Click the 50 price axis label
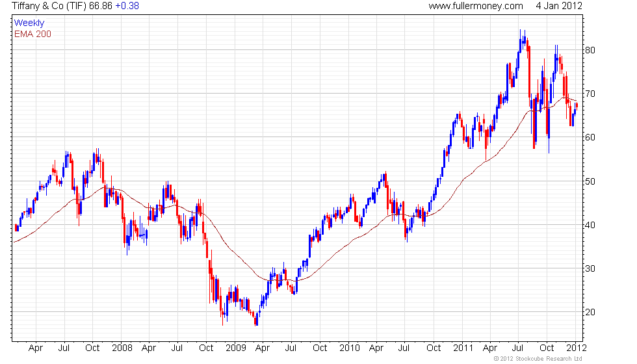The width and height of the screenshot is (637, 364). click(x=590, y=181)
